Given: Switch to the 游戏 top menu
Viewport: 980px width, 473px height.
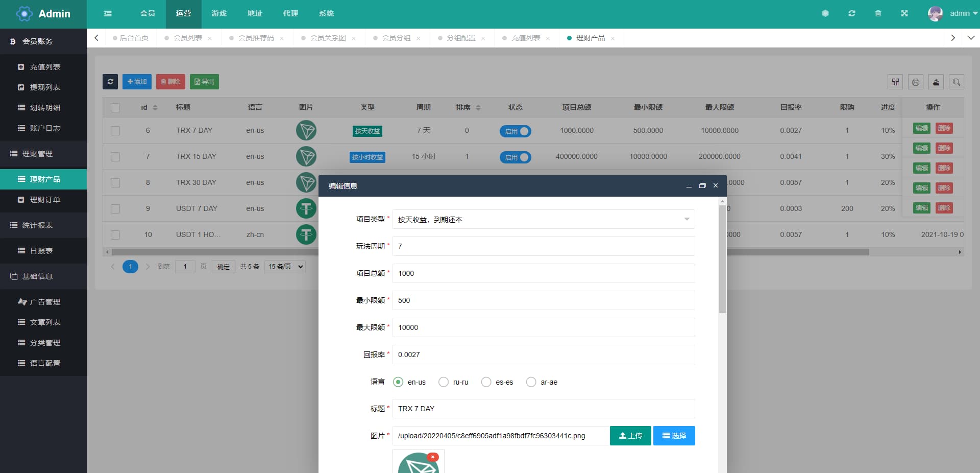Looking at the screenshot, I should [x=219, y=14].
